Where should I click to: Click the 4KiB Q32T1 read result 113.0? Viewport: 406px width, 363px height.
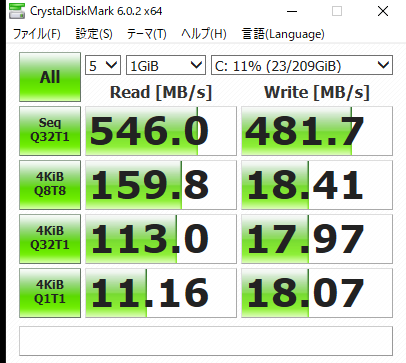pos(161,239)
